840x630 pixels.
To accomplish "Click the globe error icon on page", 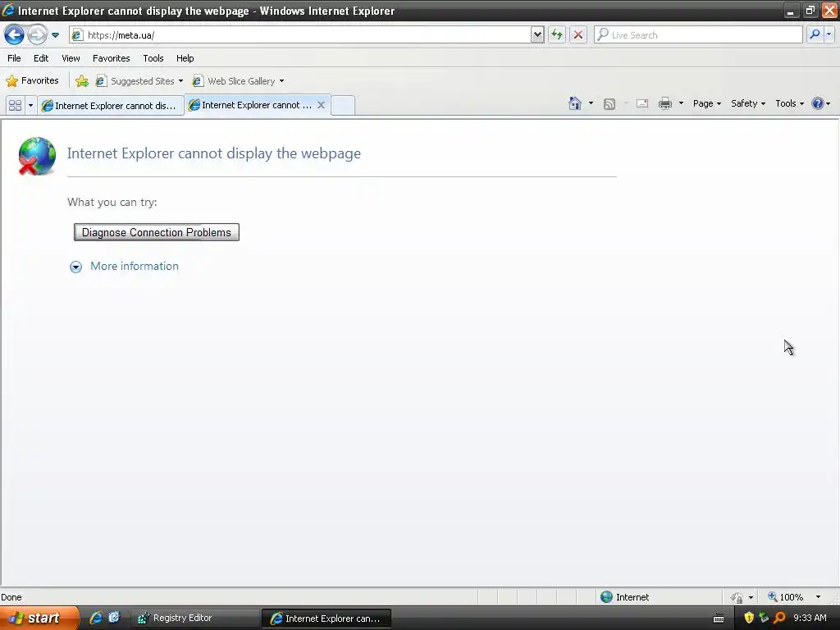I will point(36,156).
